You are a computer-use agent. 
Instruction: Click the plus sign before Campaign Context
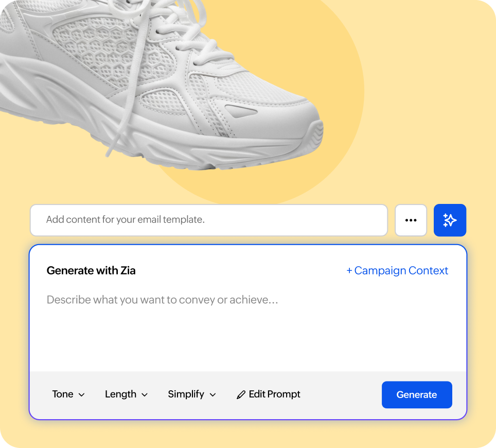[x=349, y=270]
